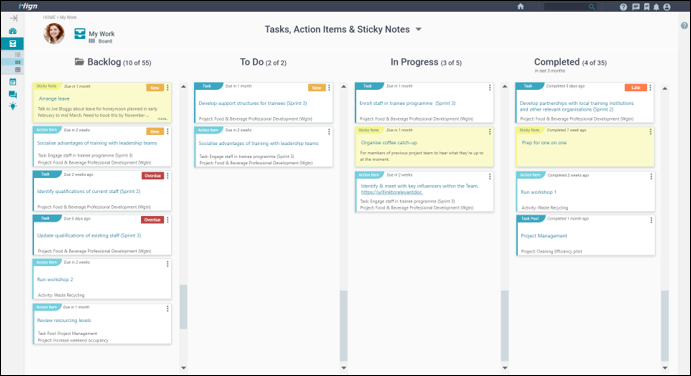Open Run workshop 2 action item

point(55,279)
